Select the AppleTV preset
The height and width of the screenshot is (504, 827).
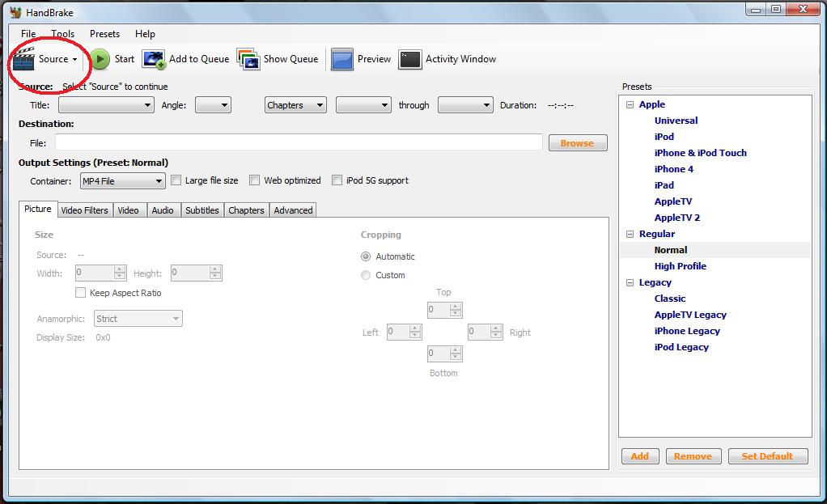673,201
